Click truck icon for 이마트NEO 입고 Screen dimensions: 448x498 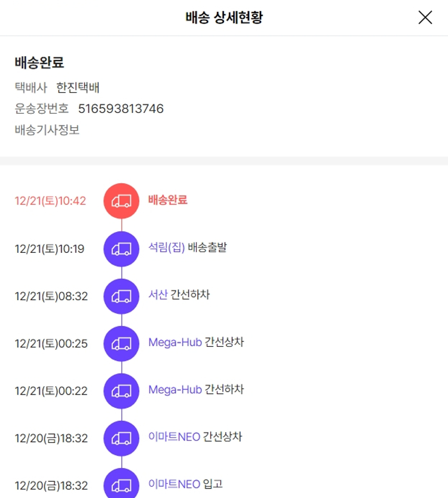click(121, 484)
